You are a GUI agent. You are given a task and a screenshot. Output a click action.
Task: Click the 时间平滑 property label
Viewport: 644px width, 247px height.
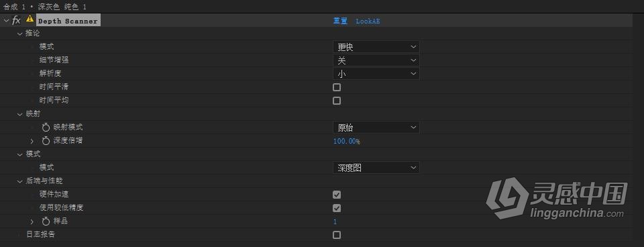tap(54, 87)
